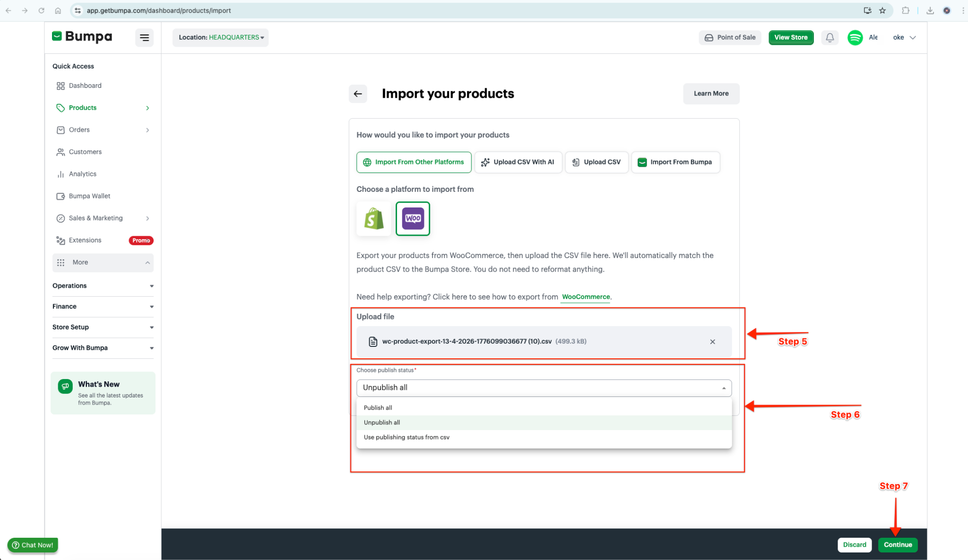The image size is (968, 560).
Task: Remove the uploaded CSV file
Action: click(712, 342)
